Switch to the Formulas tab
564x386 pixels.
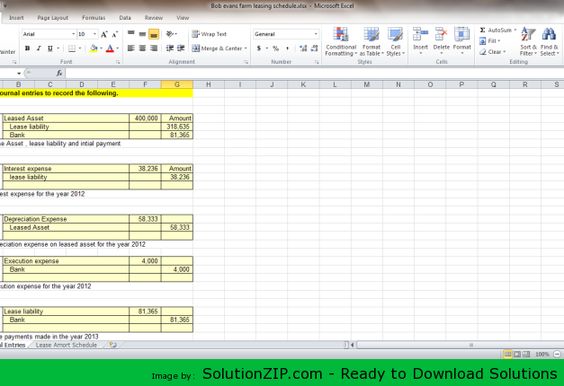94,18
